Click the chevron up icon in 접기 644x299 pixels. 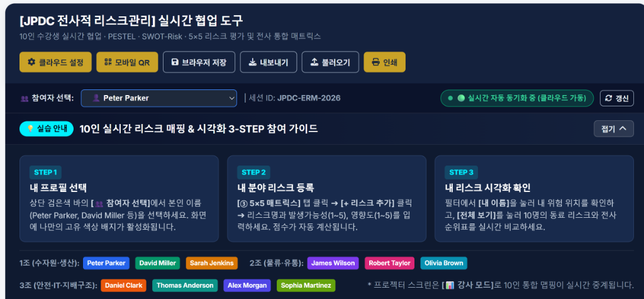pyautogui.click(x=623, y=129)
